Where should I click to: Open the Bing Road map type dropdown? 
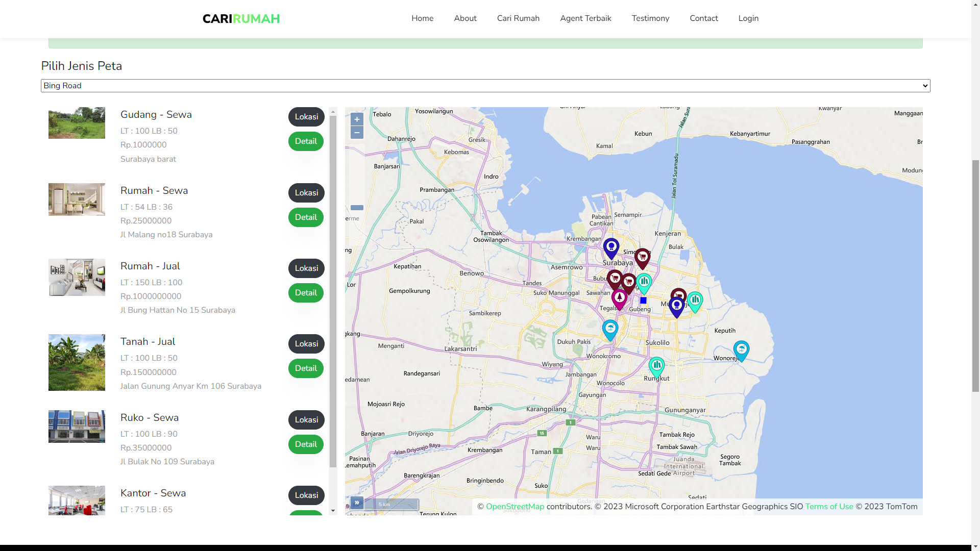485,86
